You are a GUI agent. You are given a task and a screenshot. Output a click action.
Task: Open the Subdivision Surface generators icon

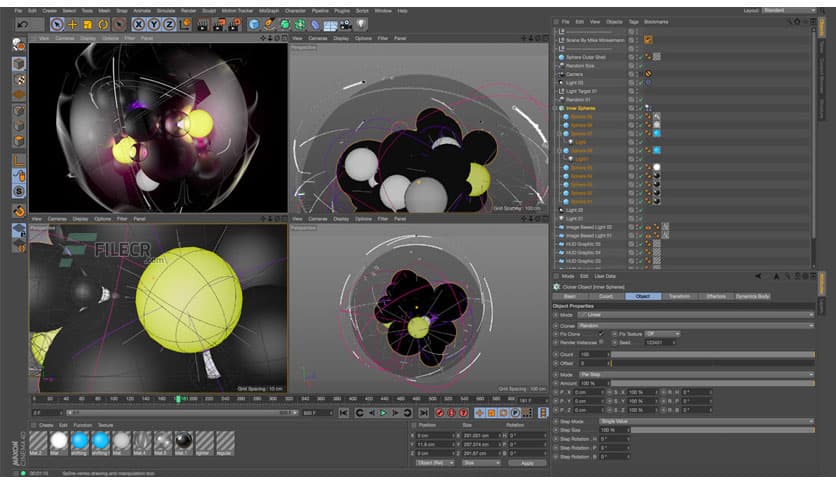[x=285, y=25]
